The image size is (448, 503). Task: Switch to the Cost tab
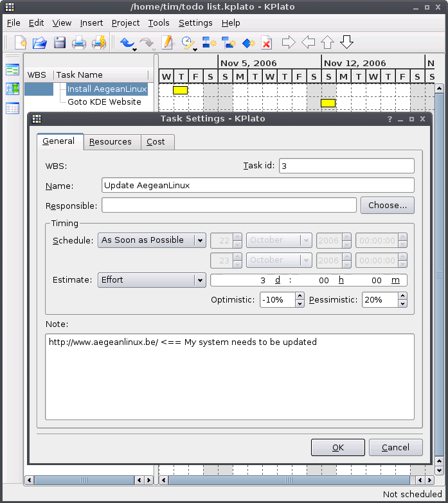(x=157, y=142)
